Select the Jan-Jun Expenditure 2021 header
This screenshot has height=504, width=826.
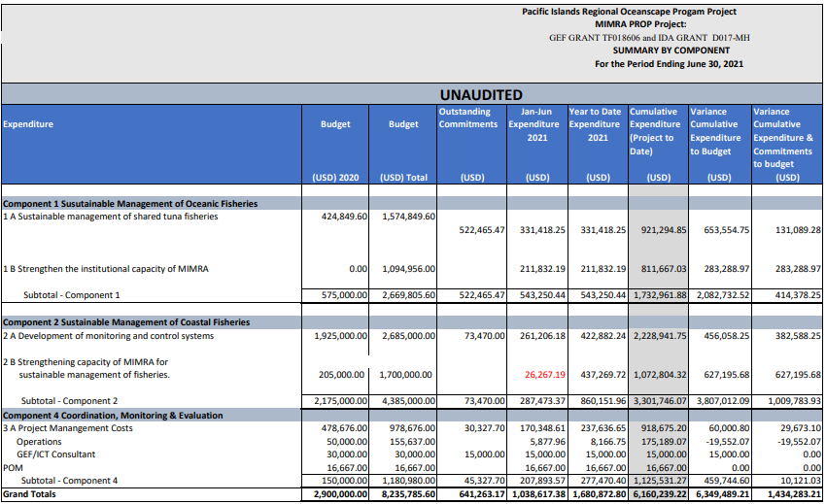536,124
